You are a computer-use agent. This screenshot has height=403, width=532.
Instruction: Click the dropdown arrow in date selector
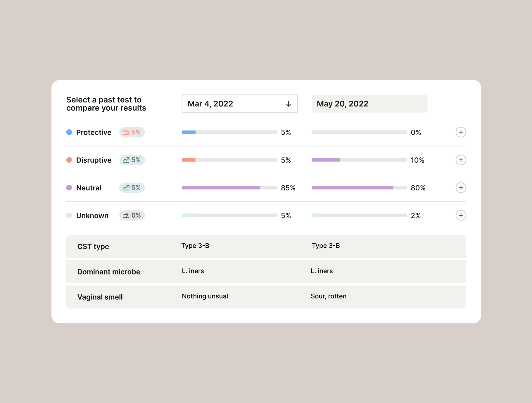click(x=289, y=104)
